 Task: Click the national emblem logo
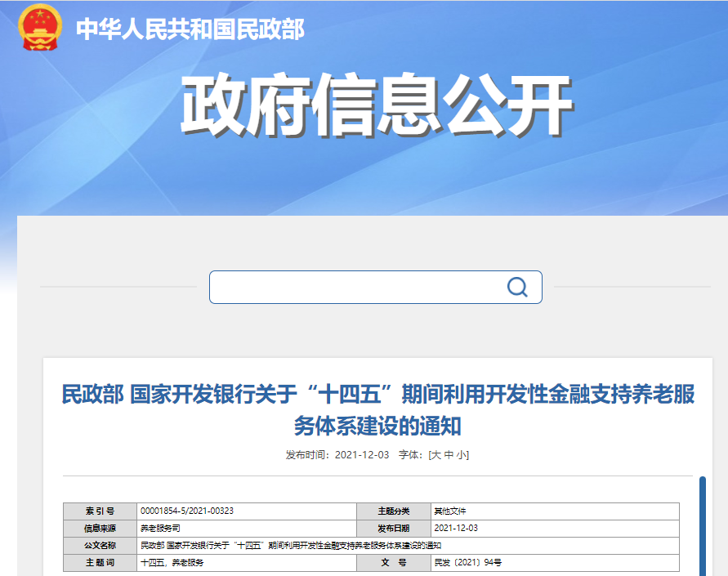[x=39, y=29]
